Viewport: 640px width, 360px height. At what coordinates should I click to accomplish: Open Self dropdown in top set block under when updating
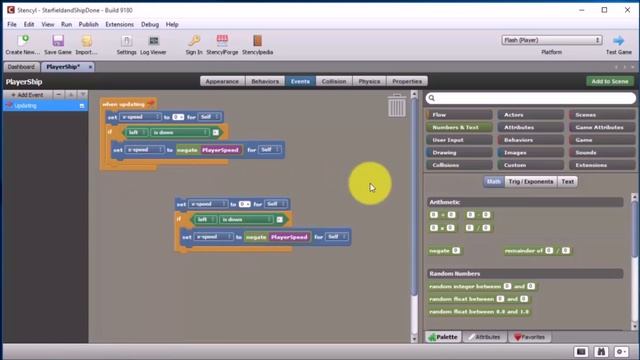click(x=209, y=117)
